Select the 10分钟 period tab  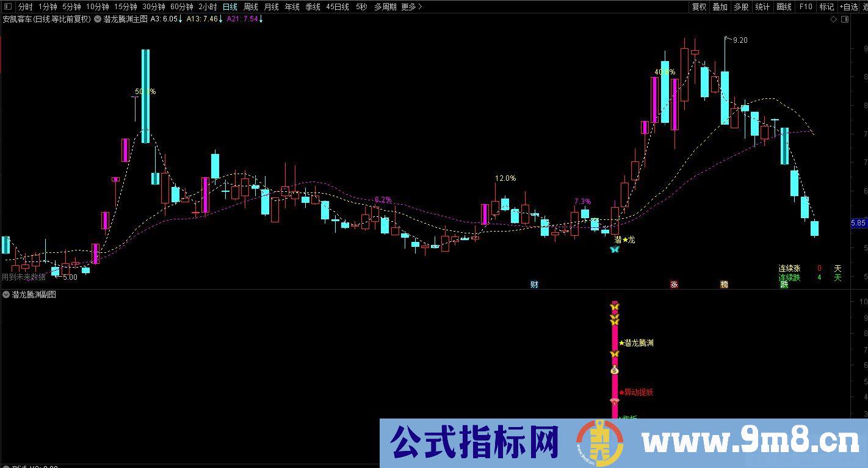tap(97, 7)
